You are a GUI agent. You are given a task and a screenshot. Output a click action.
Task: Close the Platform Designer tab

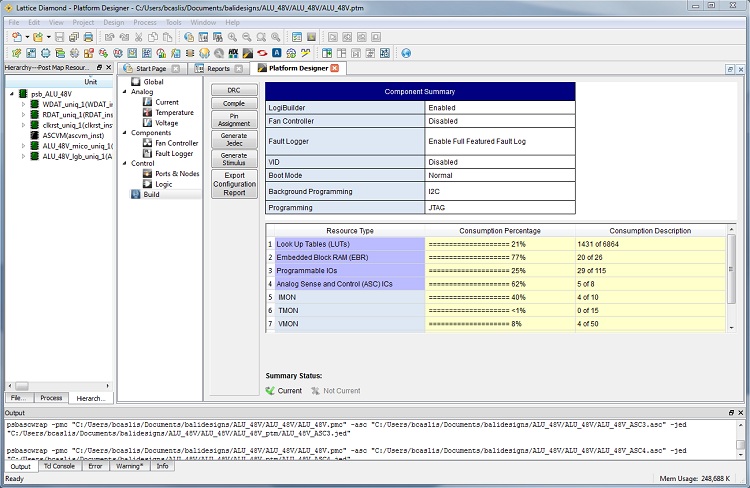335,68
